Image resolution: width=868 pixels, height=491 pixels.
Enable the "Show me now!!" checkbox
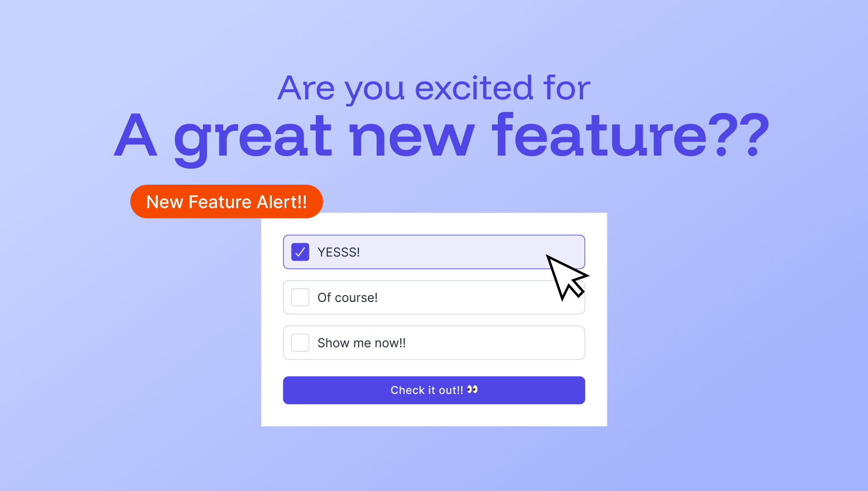(300, 343)
